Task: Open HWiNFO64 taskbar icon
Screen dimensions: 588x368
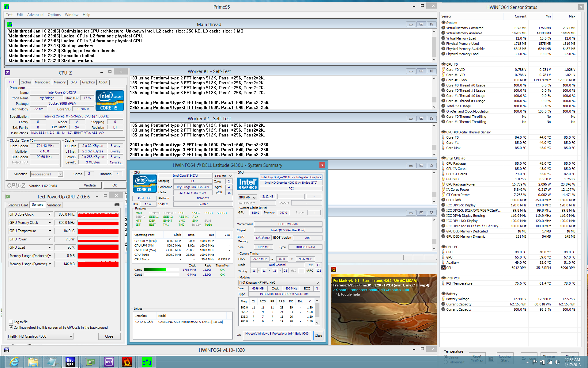Action: (70, 362)
